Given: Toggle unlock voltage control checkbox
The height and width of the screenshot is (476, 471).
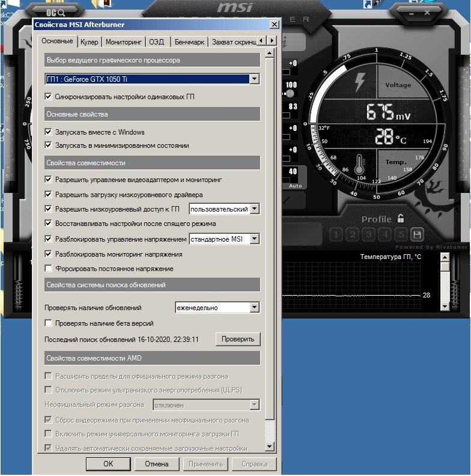Looking at the screenshot, I should click(48, 239).
